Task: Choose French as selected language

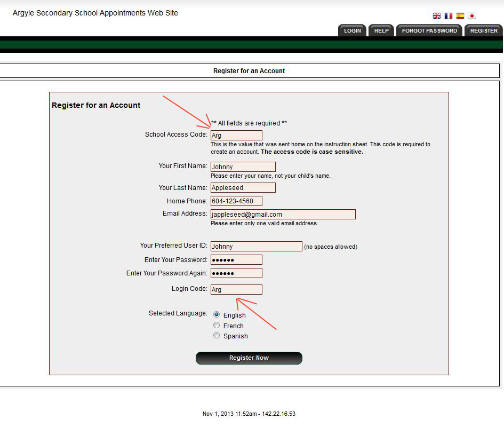Action: (217, 326)
